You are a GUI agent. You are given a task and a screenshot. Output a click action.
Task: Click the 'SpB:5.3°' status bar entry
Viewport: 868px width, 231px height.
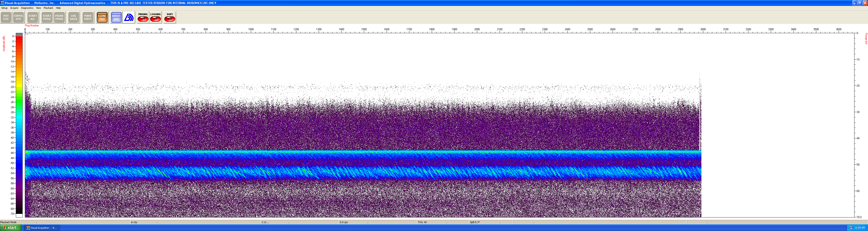[x=475, y=222]
